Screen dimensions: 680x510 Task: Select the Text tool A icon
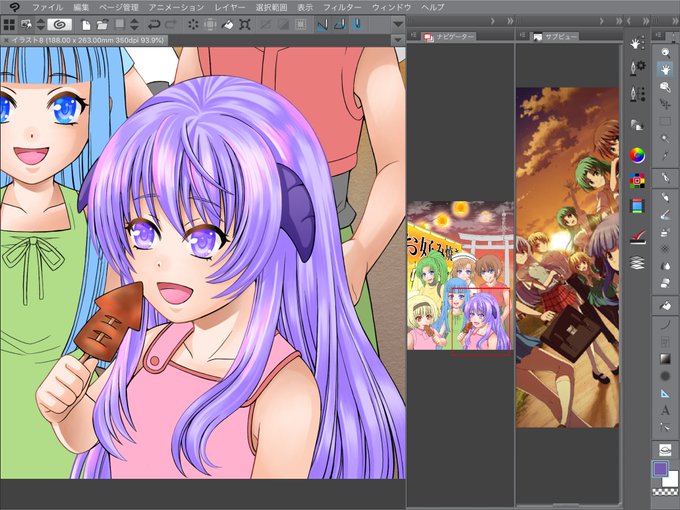pos(665,410)
